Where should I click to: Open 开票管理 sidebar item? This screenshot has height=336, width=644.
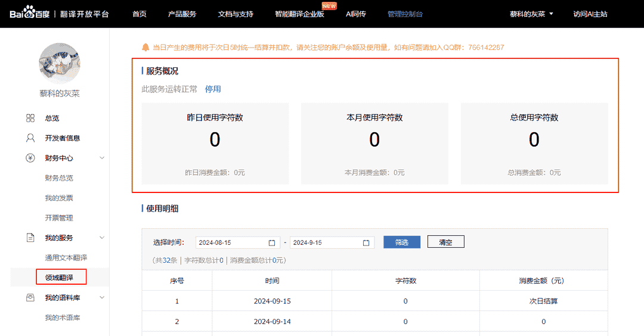point(58,218)
